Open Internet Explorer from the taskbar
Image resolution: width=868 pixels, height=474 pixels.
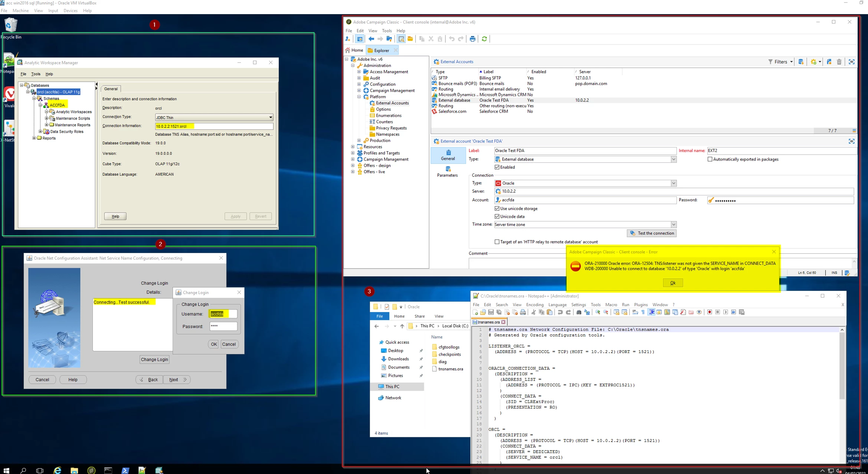tap(58, 470)
